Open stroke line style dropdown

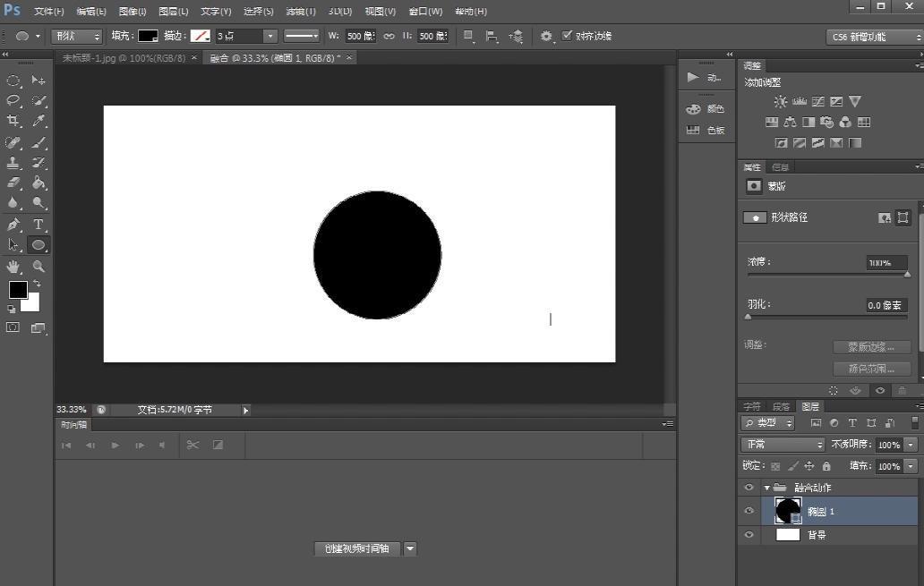(x=301, y=36)
